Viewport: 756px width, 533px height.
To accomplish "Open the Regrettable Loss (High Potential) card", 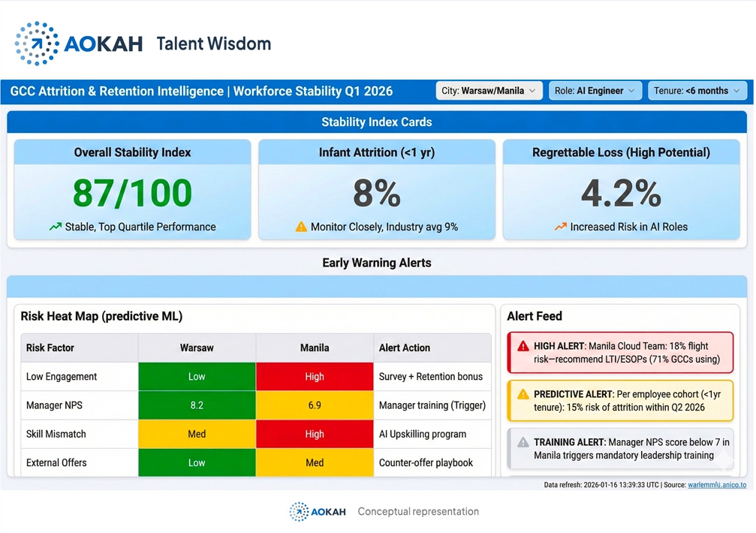I will pos(621,189).
